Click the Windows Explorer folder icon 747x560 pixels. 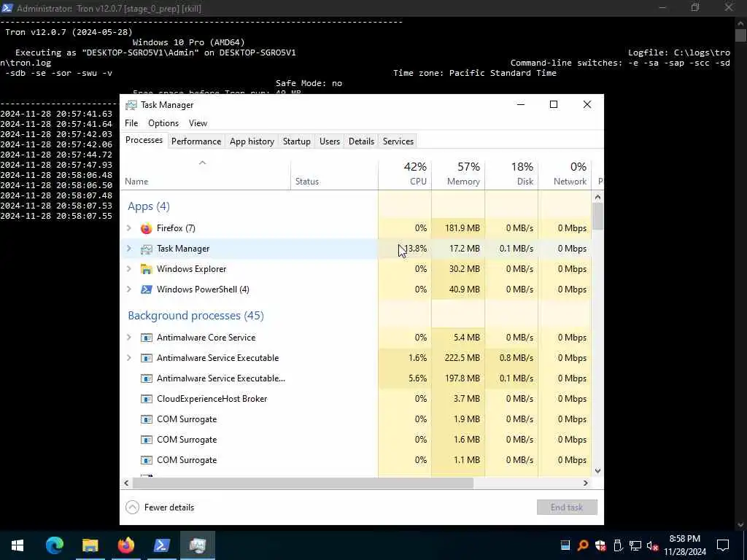click(146, 269)
